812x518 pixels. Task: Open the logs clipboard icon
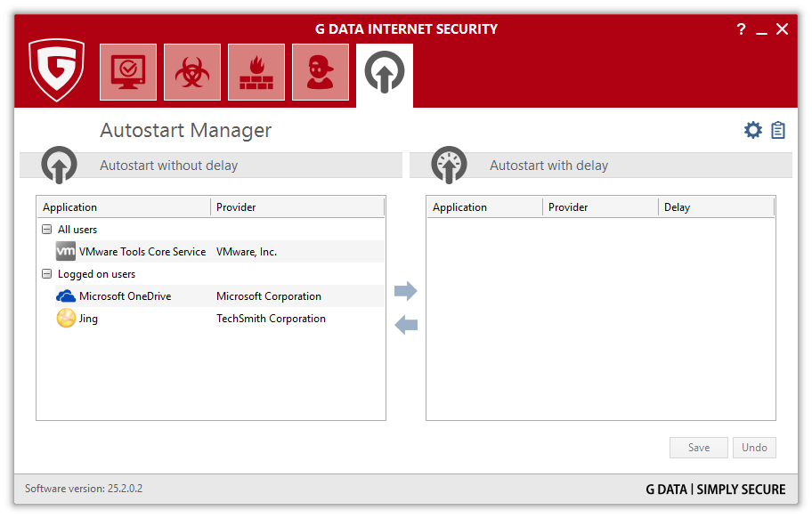778,131
